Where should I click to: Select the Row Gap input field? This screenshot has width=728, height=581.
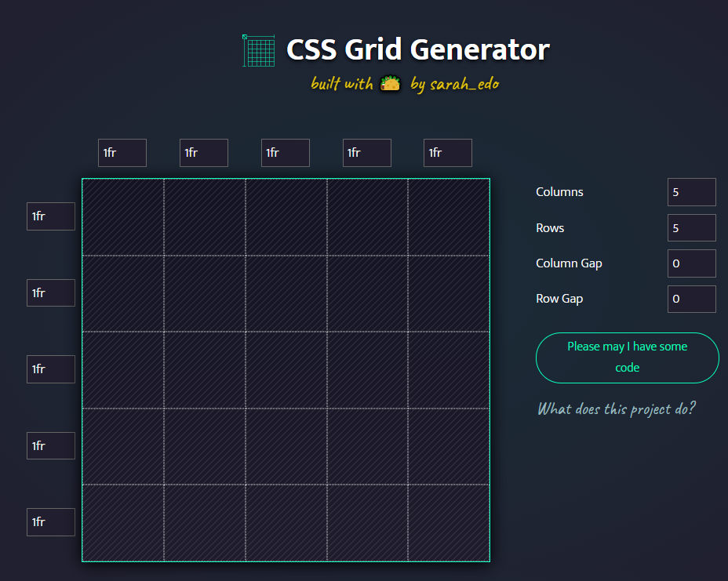[x=691, y=299]
